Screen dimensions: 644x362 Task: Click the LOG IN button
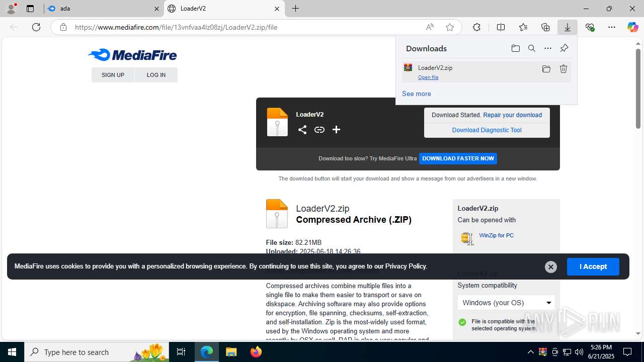[156, 75]
